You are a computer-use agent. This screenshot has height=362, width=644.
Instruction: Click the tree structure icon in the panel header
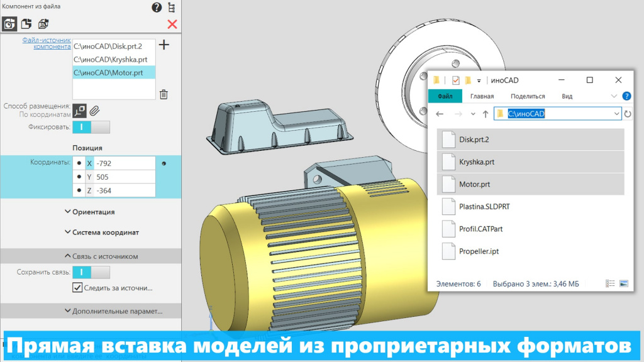(x=172, y=8)
